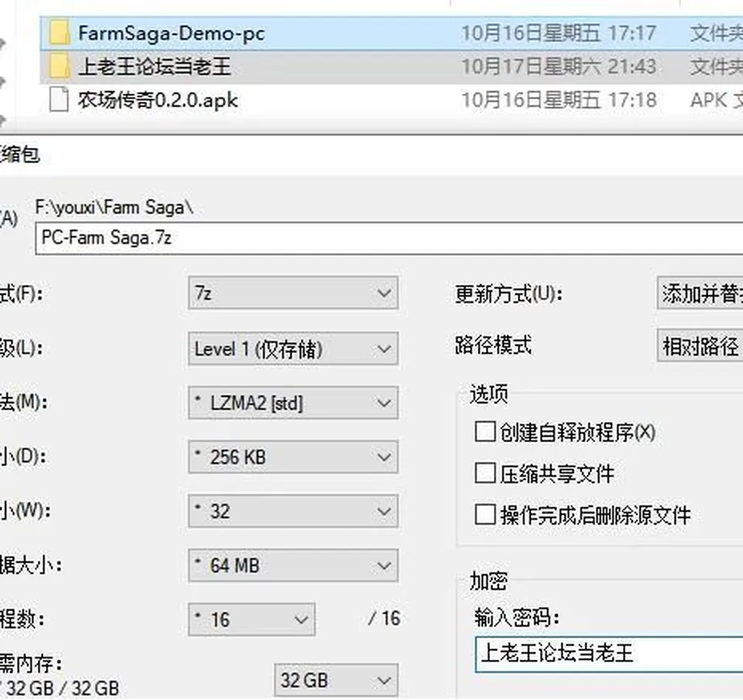This screenshot has width=743, height=700.
Task: Enable 创建自释放程序(X) checkbox
Action: point(485,432)
